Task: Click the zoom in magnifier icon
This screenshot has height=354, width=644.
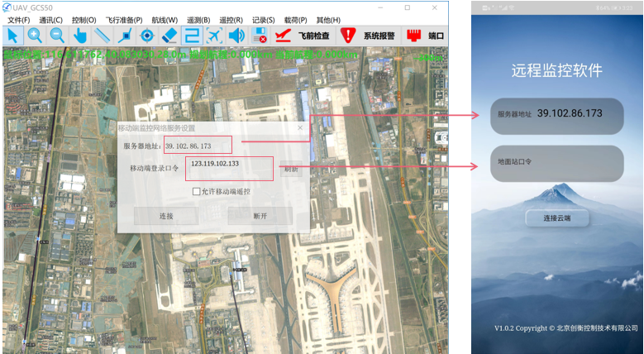Action: 35,36
